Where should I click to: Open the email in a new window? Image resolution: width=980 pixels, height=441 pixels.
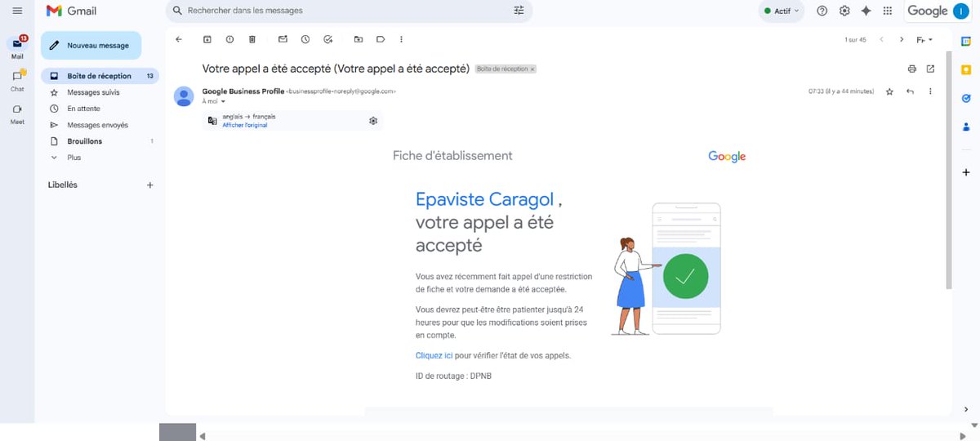point(930,69)
